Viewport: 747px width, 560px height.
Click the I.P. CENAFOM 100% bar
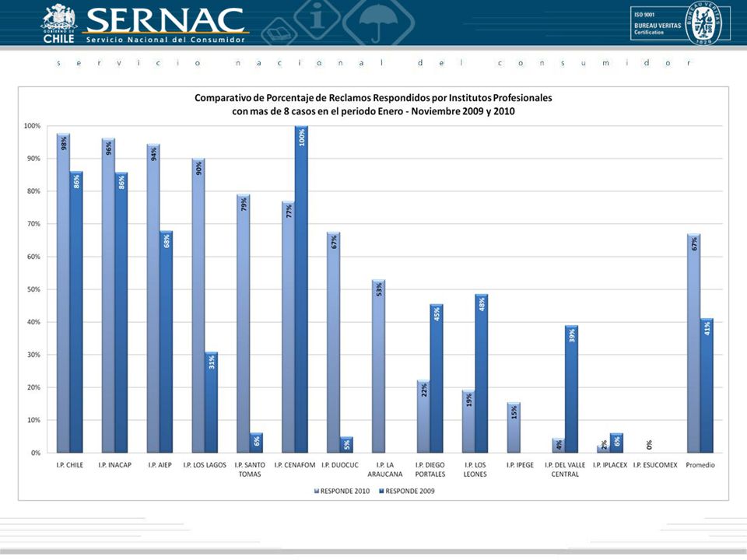(x=302, y=289)
